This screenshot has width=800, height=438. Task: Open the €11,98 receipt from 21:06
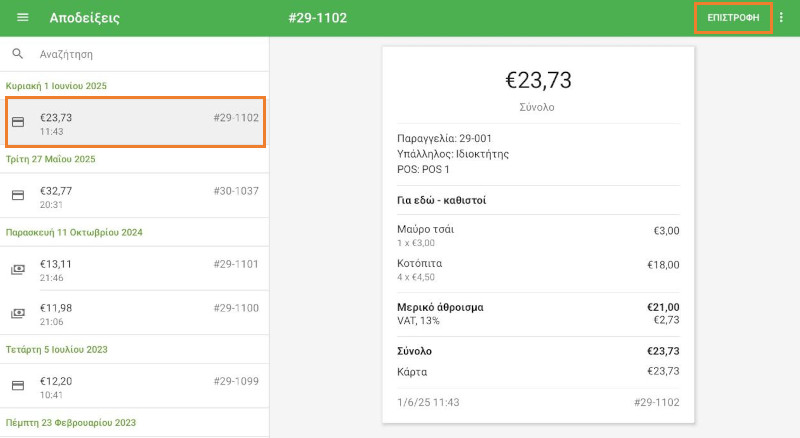[x=135, y=313]
